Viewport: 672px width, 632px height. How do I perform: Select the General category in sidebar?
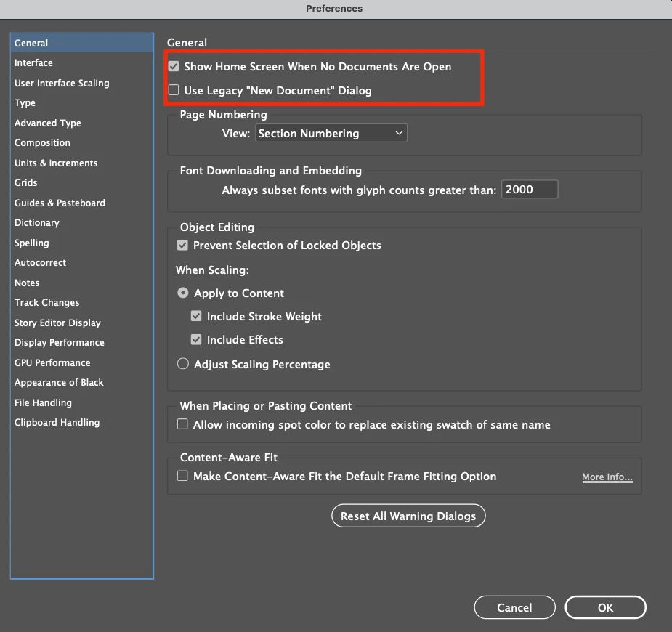(x=82, y=43)
